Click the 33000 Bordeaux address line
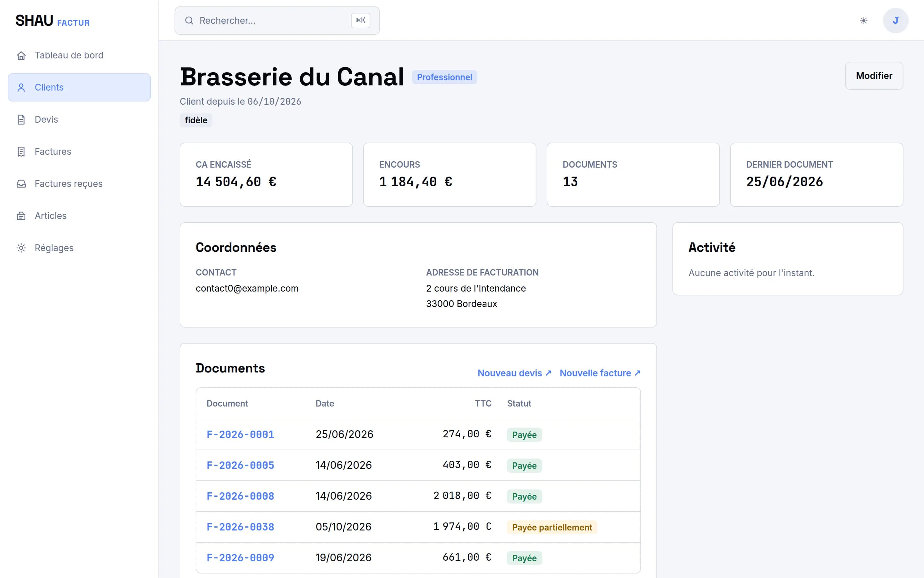Viewport: 924px width, 578px height. pos(461,304)
